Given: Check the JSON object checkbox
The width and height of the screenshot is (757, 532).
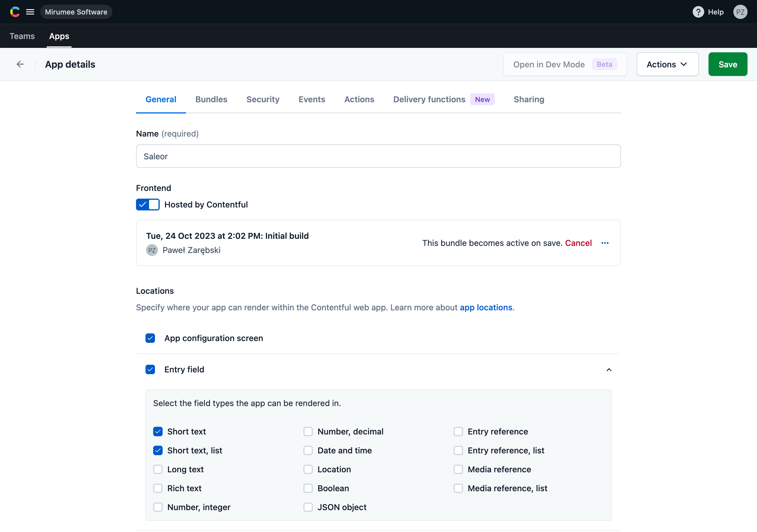Looking at the screenshot, I should point(308,507).
